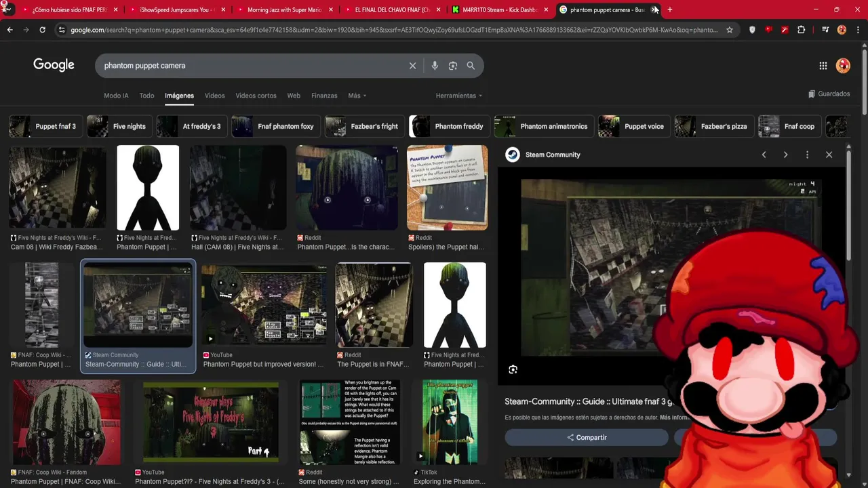Reload the current page
This screenshot has width=868, height=488.
[42, 30]
